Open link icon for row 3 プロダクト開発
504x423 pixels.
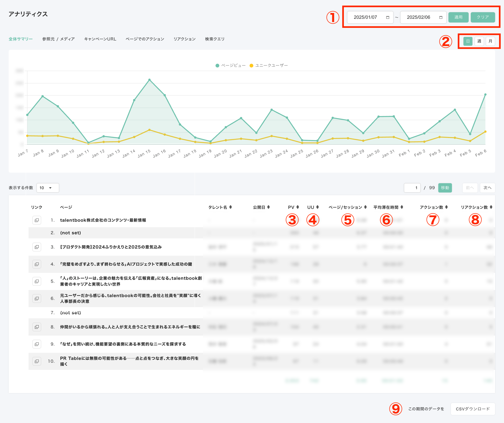point(37,247)
